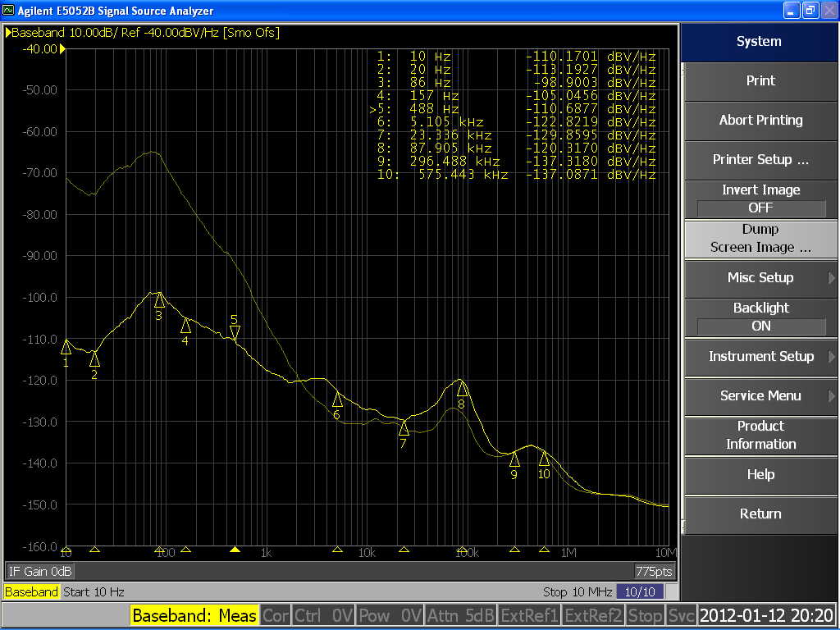Open the Help softkey
840x630 pixels.
760,475
